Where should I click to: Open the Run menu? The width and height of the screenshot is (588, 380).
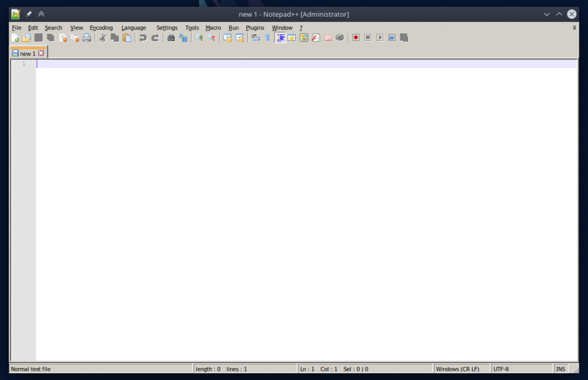(233, 28)
